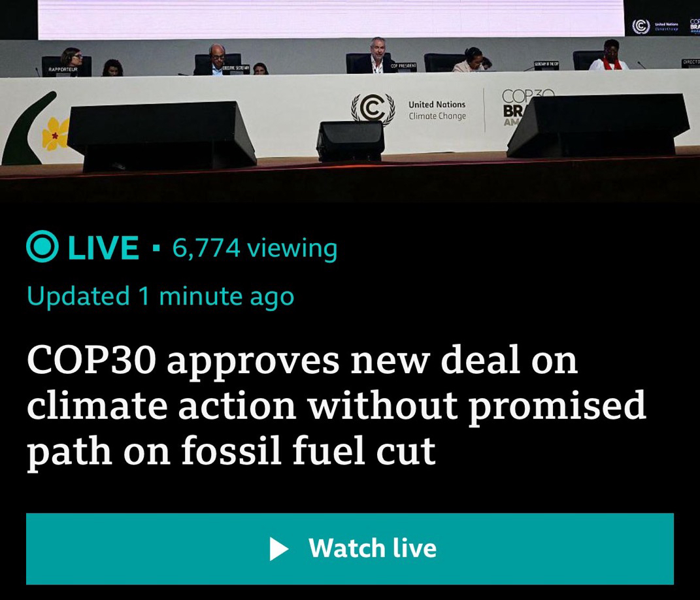Click the LIVE label text
Image resolution: width=700 pixels, height=600 pixels.
pos(103,247)
